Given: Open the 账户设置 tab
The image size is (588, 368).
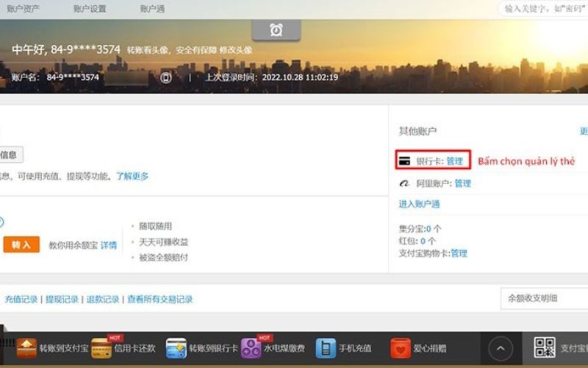Looking at the screenshot, I should tap(90, 9).
